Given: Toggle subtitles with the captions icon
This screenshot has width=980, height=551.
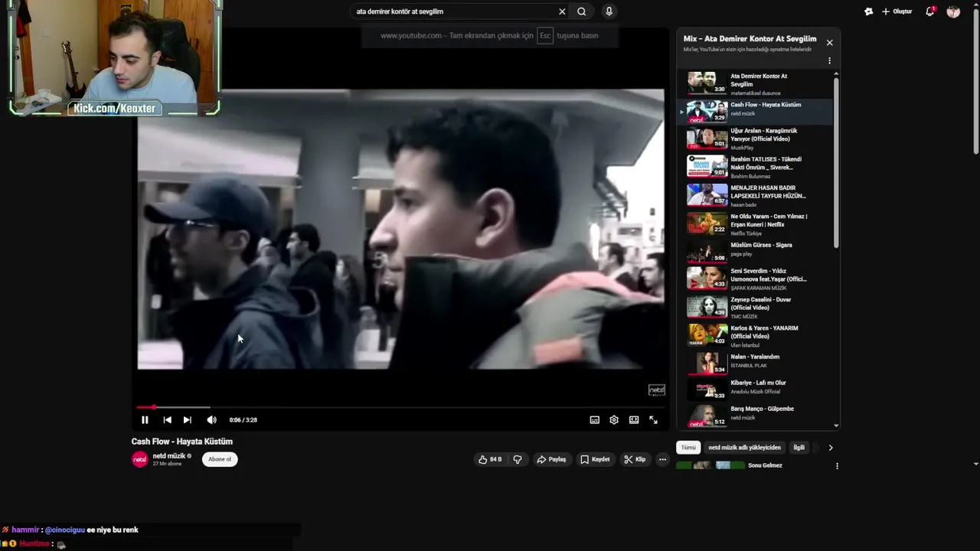Looking at the screenshot, I should (x=594, y=419).
